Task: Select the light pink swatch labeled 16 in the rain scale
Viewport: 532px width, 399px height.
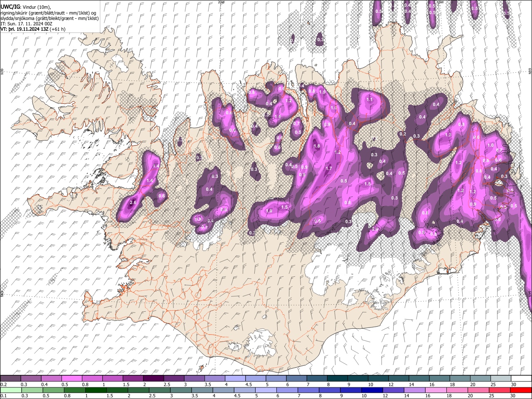Action: pos(436,390)
